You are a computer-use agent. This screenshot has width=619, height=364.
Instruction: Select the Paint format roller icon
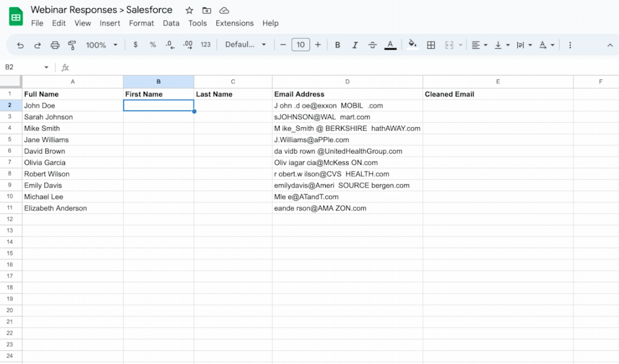[72, 45]
